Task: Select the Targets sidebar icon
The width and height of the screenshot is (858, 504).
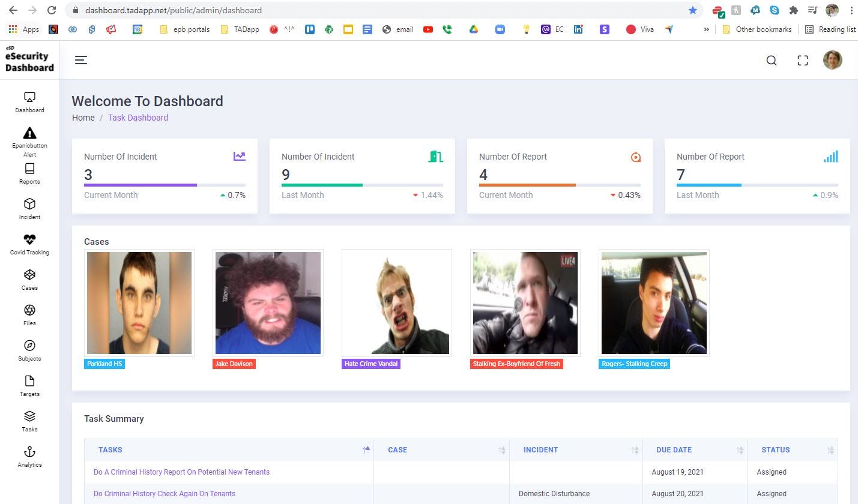Action: pyautogui.click(x=29, y=385)
